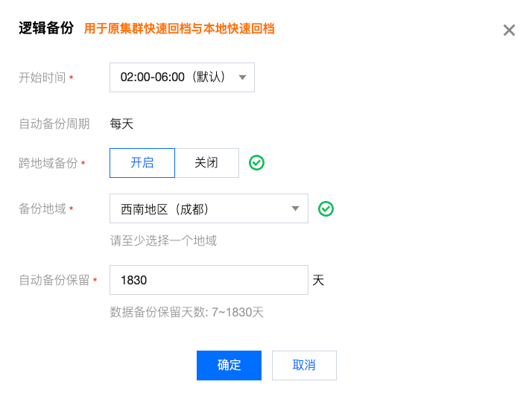Click the 自动备份保留 field label
Screen dimensions: 532x399
click(x=54, y=281)
